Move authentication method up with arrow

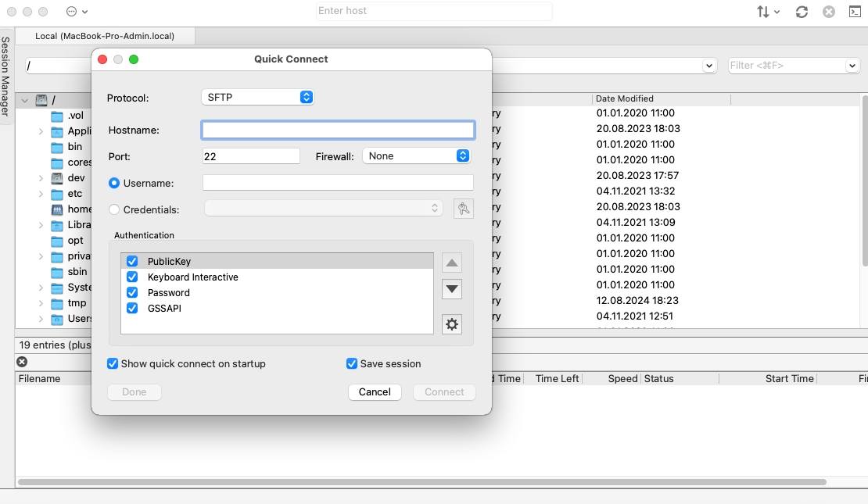pos(452,263)
